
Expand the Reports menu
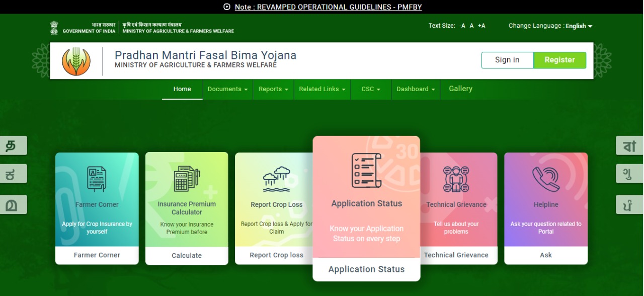[273, 89]
